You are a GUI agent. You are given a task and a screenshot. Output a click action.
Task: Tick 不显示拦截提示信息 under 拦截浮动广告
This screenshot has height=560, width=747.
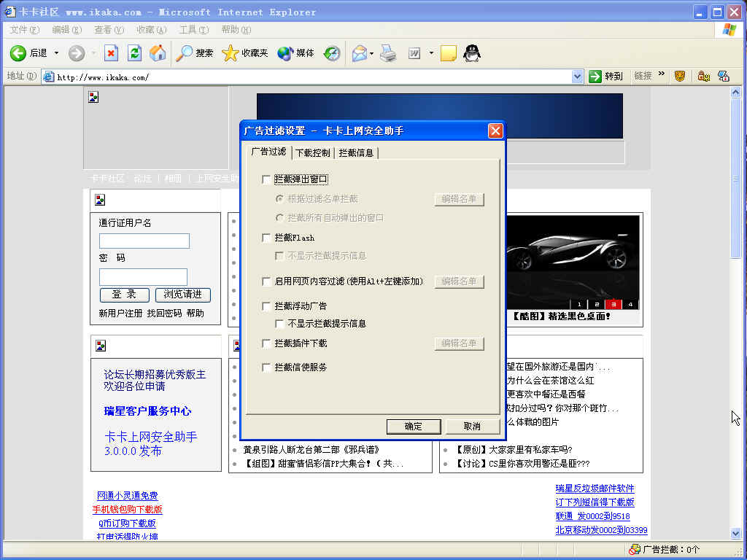tap(279, 324)
